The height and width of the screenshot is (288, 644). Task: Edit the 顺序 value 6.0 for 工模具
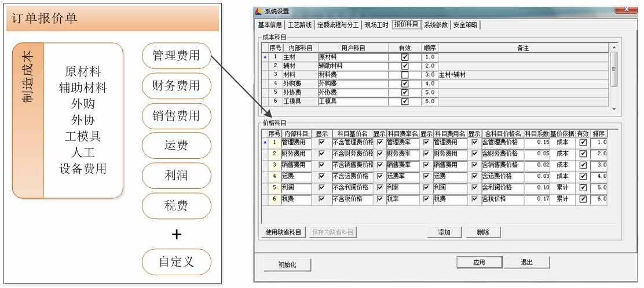tap(430, 101)
